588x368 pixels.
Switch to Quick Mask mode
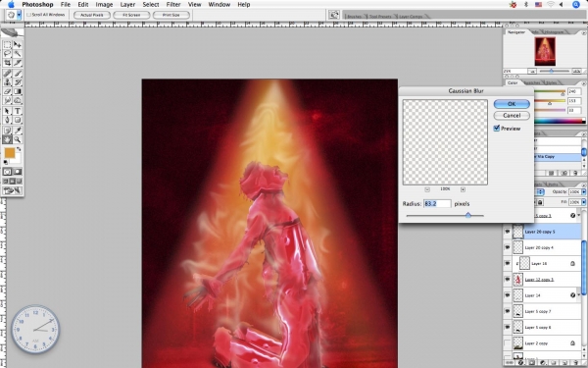click(x=18, y=172)
